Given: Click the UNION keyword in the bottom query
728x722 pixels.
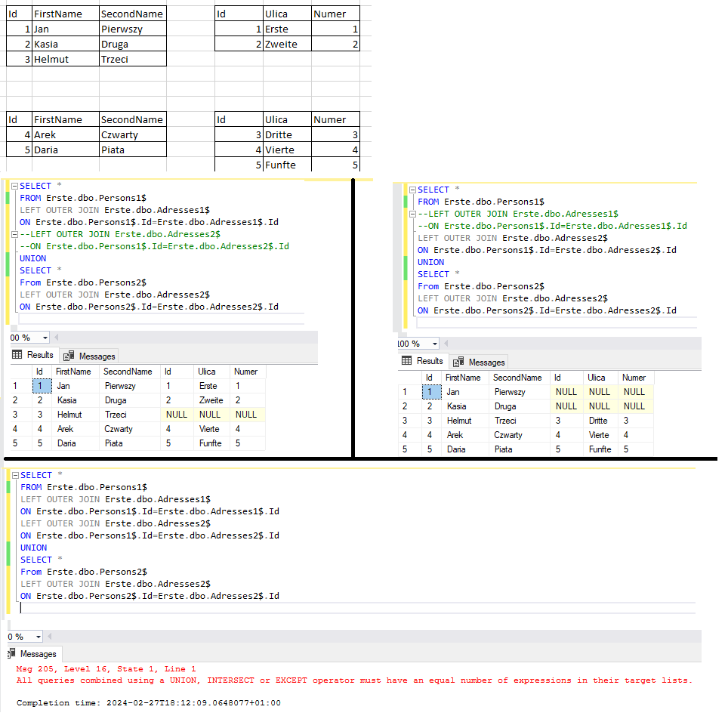Looking at the screenshot, I should click(x=34, y=548).
